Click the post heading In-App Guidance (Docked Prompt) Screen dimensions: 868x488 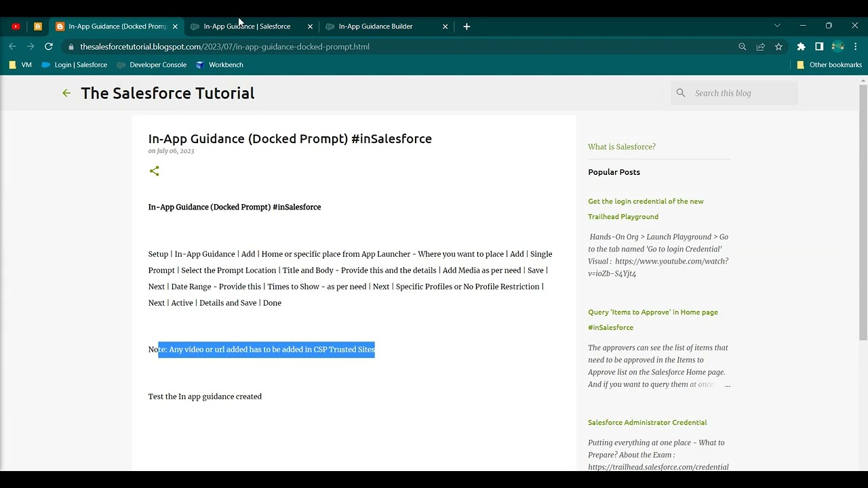(290, 138)
